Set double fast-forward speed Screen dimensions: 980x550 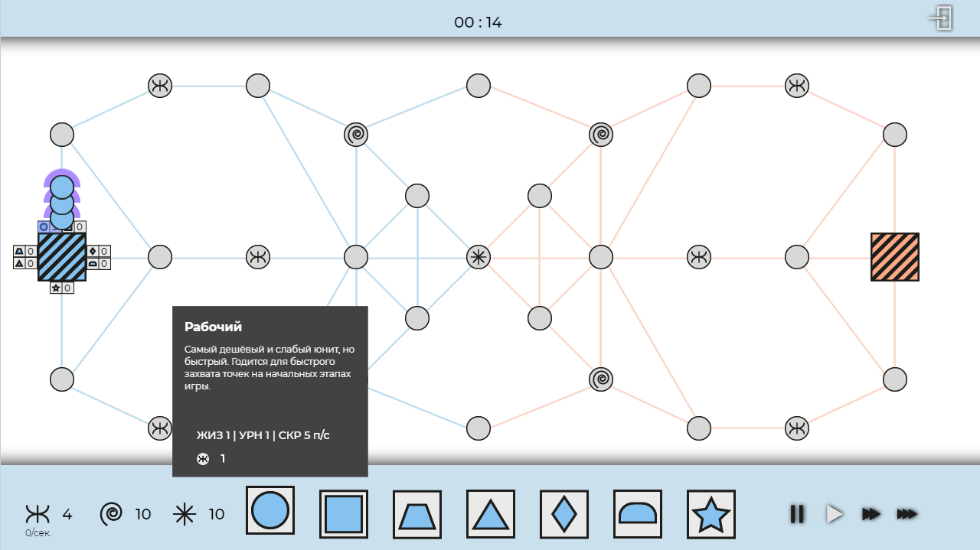pyautogui.click(x=871, y=514)
